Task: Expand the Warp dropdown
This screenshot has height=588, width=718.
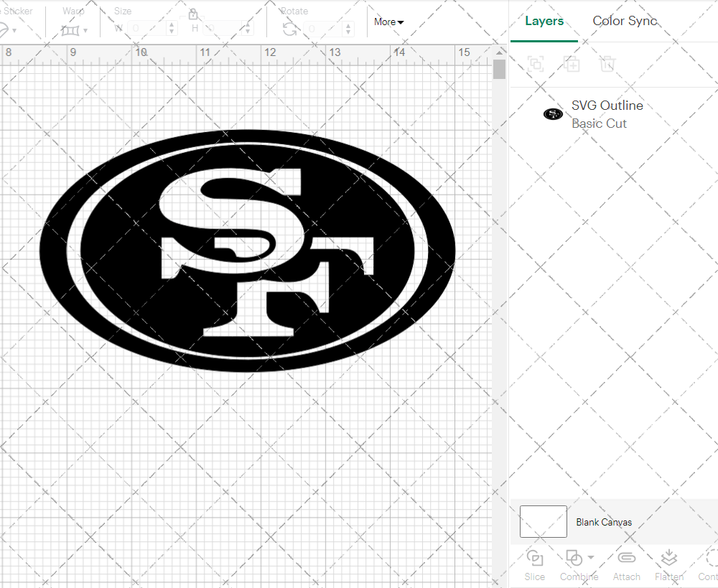Action: (74, 30)
